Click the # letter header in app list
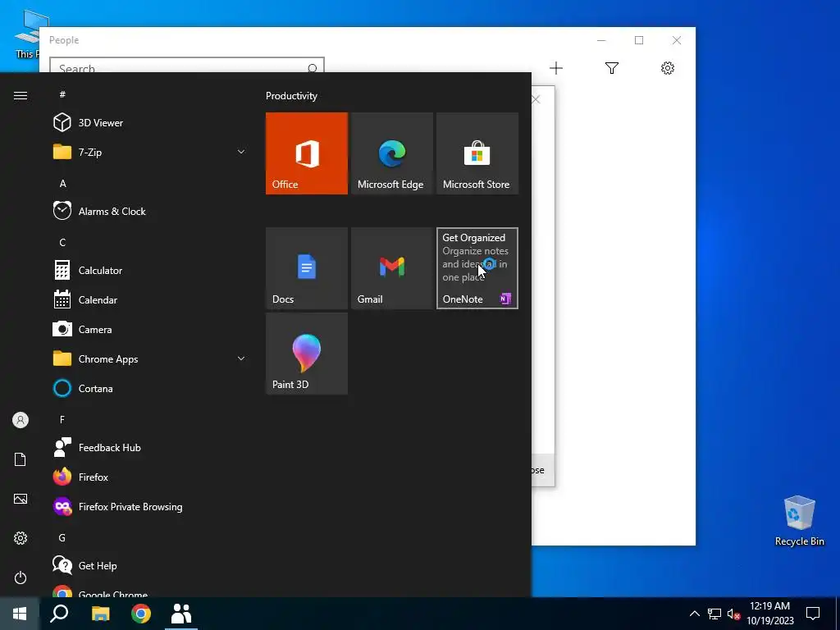This screenshot has height=630, width=840. click(62, 94)
